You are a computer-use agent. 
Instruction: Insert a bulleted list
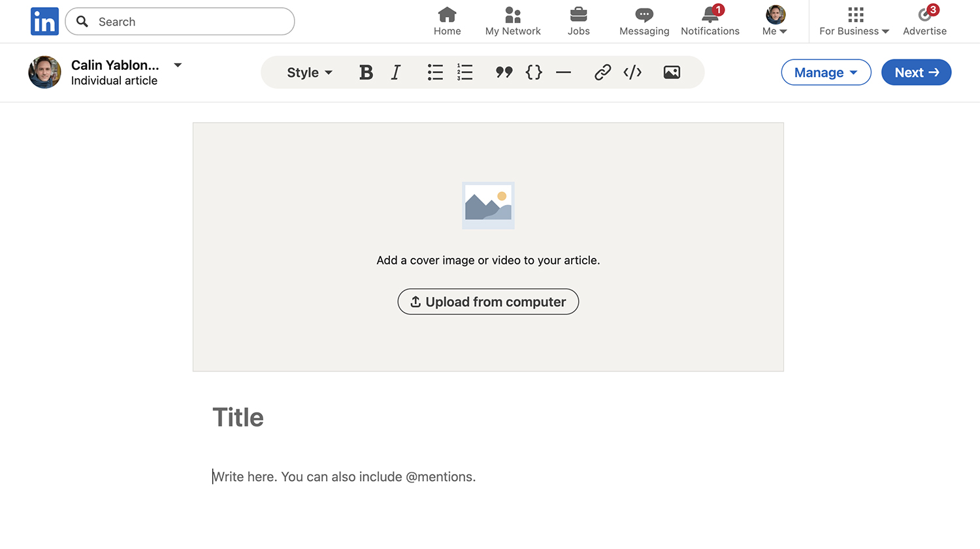point(435,72)
